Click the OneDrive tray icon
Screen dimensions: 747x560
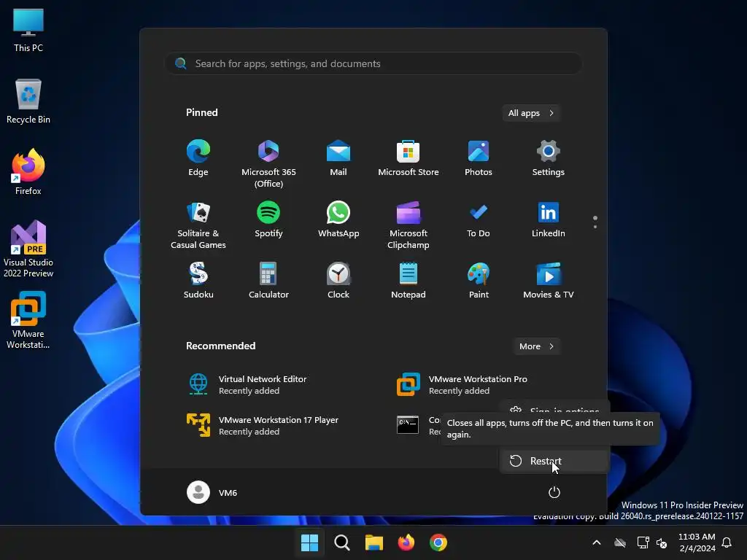[x=620, y=542]
